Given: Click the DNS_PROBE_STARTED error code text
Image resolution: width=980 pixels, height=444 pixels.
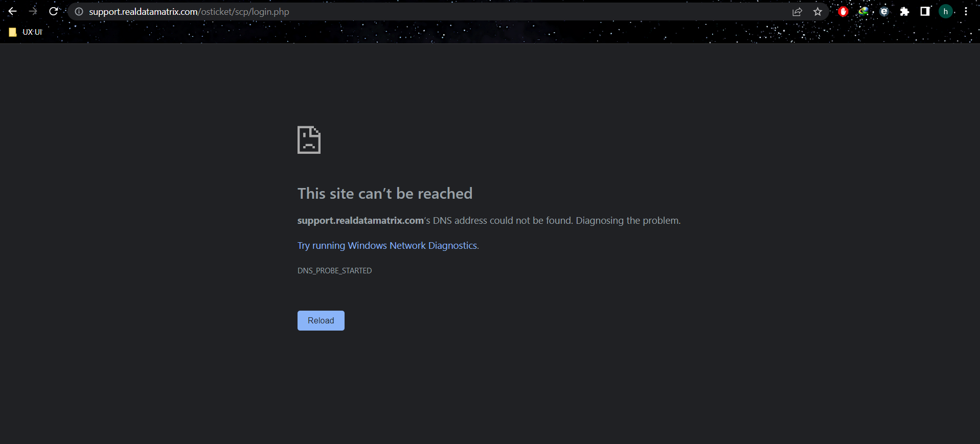Looking at the screenshot, I should 334,271.
